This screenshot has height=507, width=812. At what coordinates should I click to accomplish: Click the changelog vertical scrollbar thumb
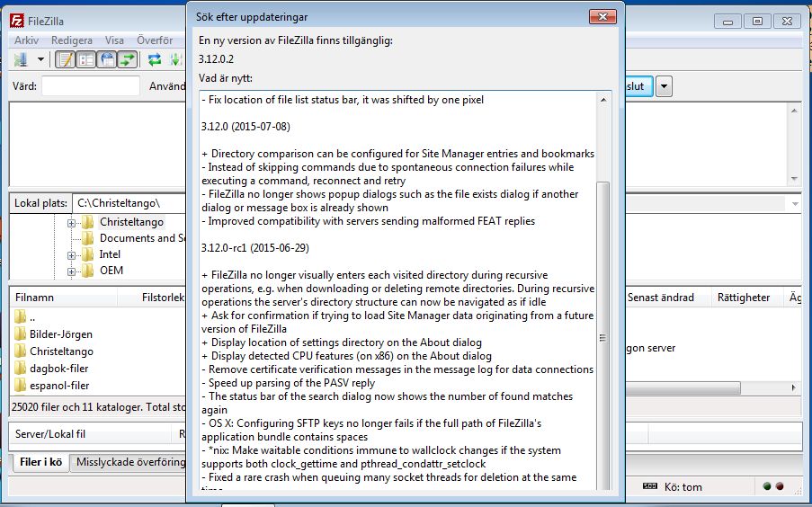coord(602,335)
